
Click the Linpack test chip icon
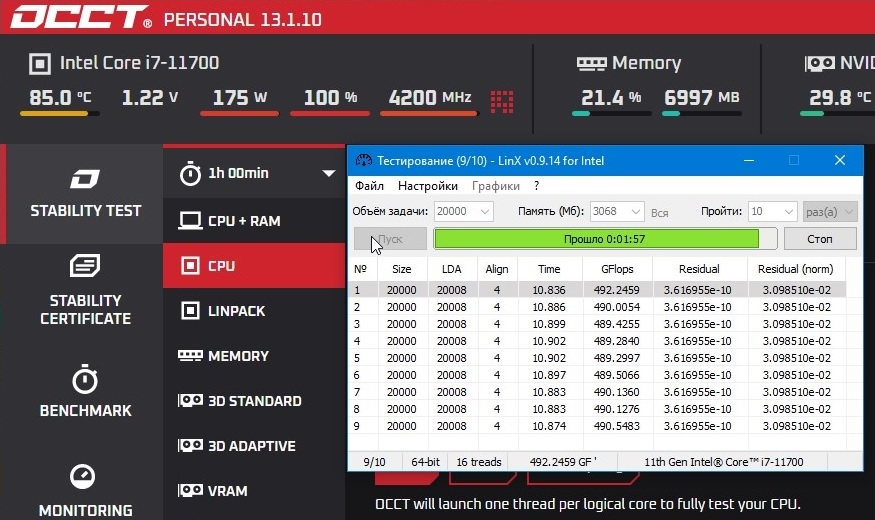coord(190,310)
